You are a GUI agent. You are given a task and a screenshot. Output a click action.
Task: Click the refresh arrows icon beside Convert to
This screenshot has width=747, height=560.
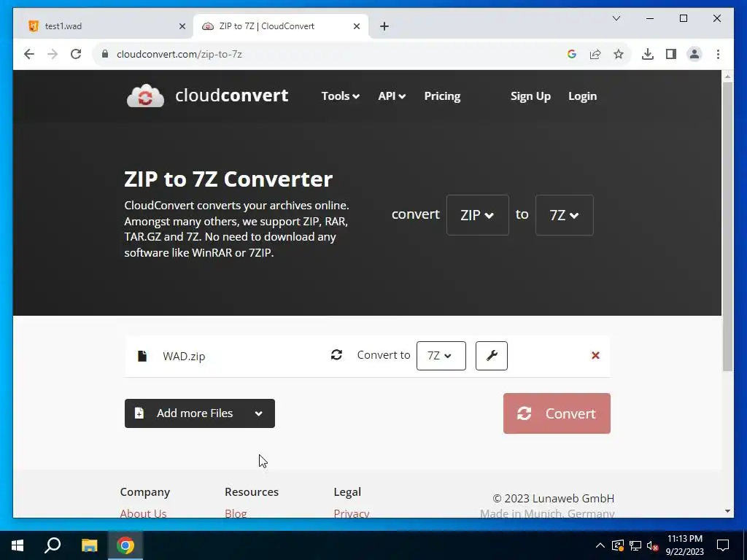[336, 355]
